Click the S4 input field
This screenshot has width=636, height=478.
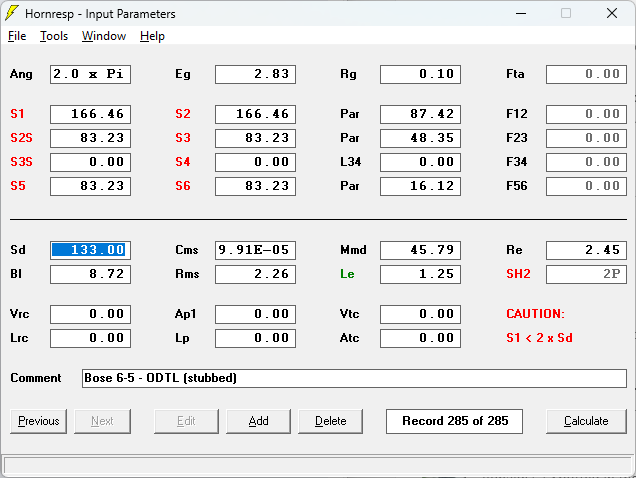click(256, 162)
